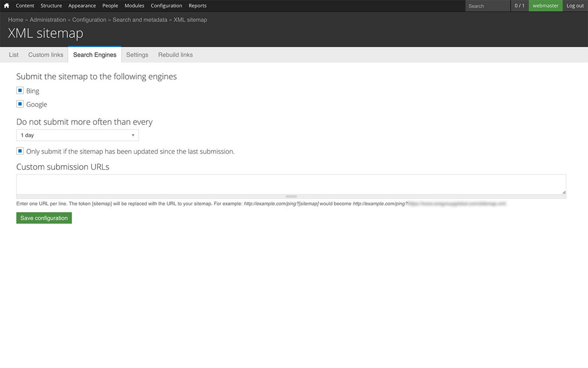Open the 1 day frequency dropdown
Viewport: 588px width, 368px height.
78,135
